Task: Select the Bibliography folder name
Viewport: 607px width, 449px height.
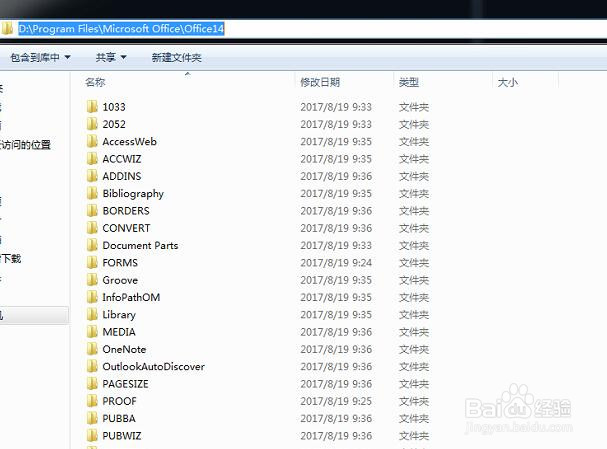Action: pyautogui.click(x=133, y=194)
